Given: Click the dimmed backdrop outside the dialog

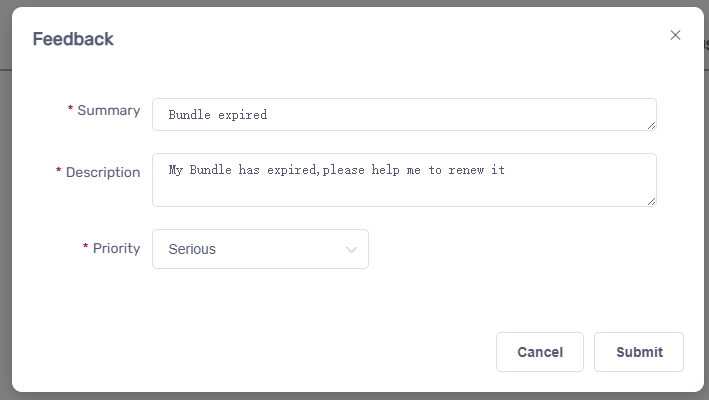Looking at the screenshot, I should tap(5, 200).
